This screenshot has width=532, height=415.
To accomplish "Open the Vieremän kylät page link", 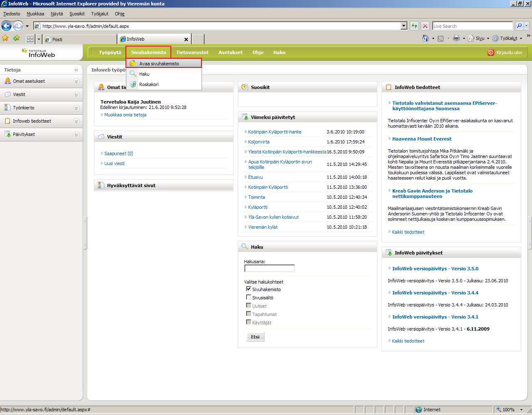I will click(x=263, y=227).
